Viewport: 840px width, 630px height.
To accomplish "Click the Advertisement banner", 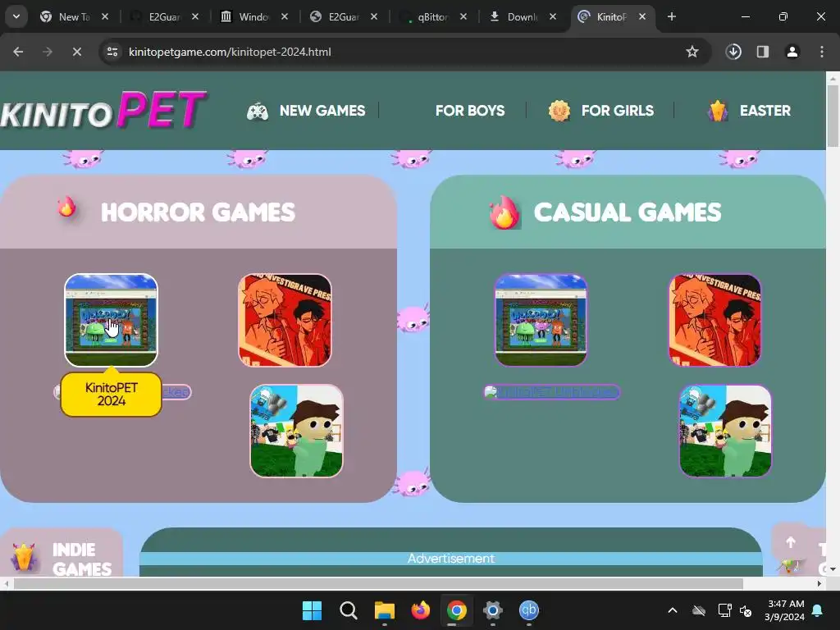I will coord(450,558).
